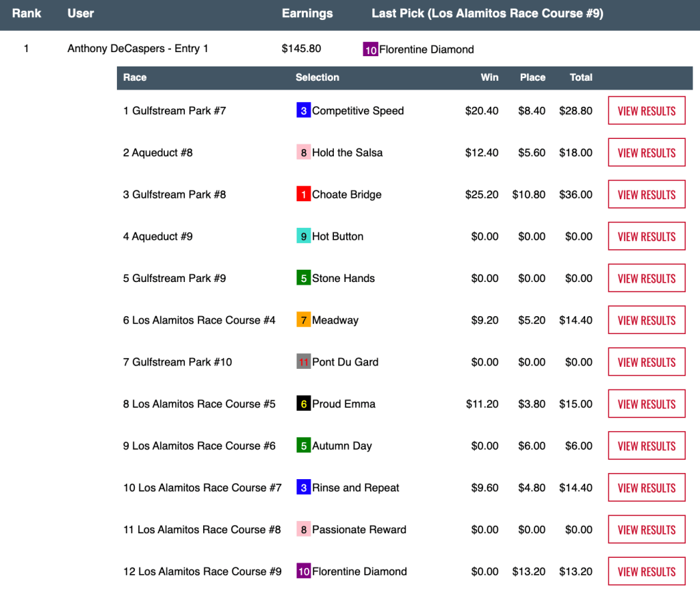
Task: Click the Rank column header
Action: click(x=27, y=14)
